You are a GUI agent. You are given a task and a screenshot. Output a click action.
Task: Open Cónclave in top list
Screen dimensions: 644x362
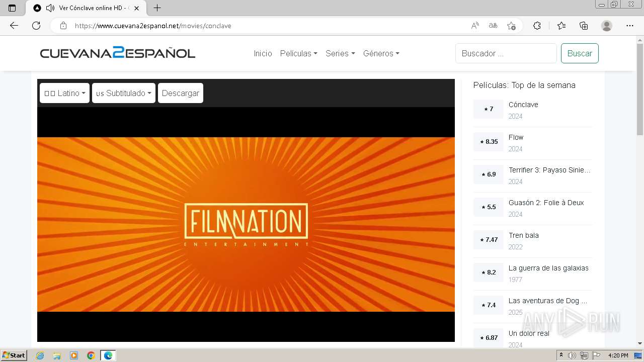[523, 105]
